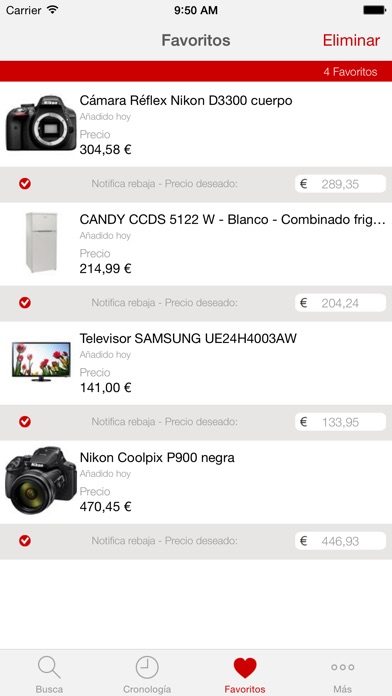This screenshot has width=392, height=696.
Task: Open the Busca magnifier icon
Action: click(49, 667)
